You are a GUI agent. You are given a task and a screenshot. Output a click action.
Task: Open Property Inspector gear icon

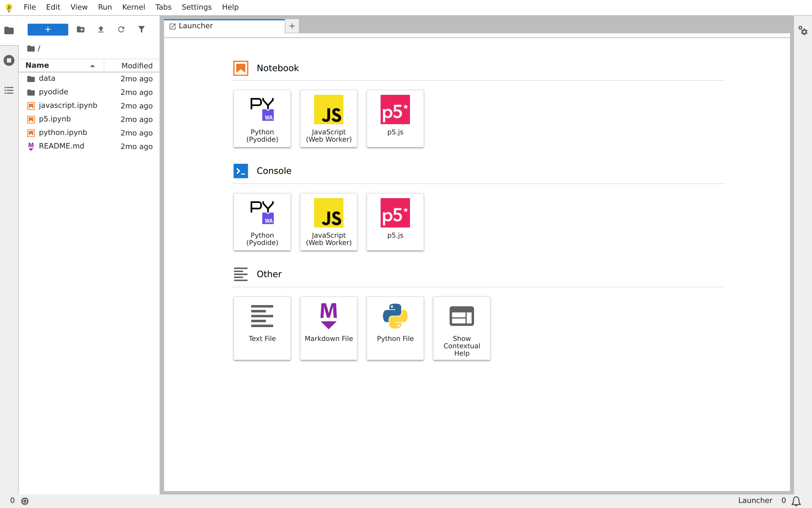(803, 30)
